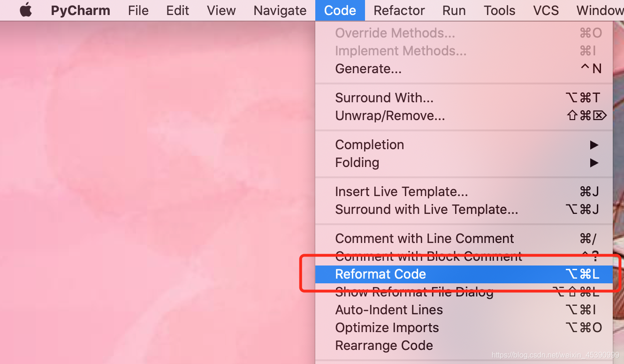Select Rearrange Code
Image resolution: width=624 pixels, height=364 pixels.
pos(384,345)
